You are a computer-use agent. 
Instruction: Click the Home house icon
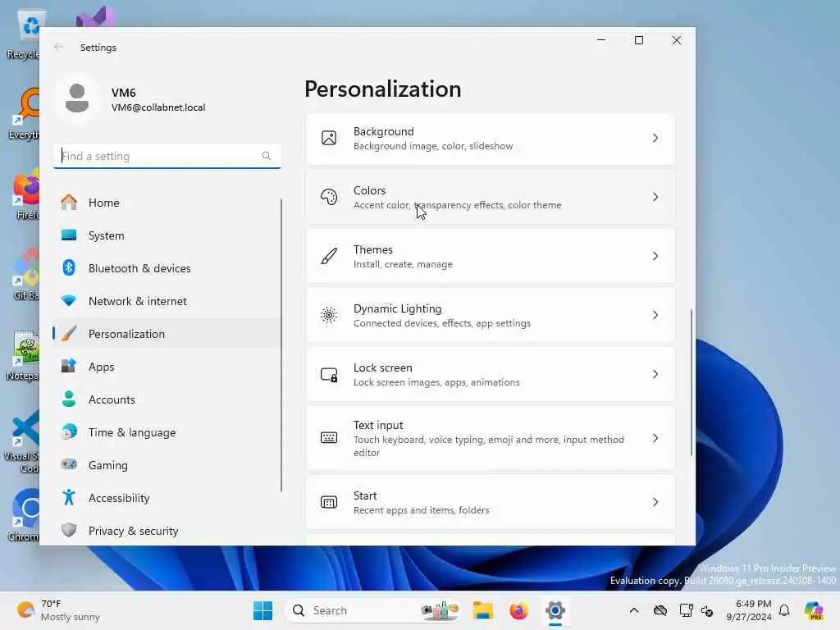pyautogui.click(x=69, y=202)
